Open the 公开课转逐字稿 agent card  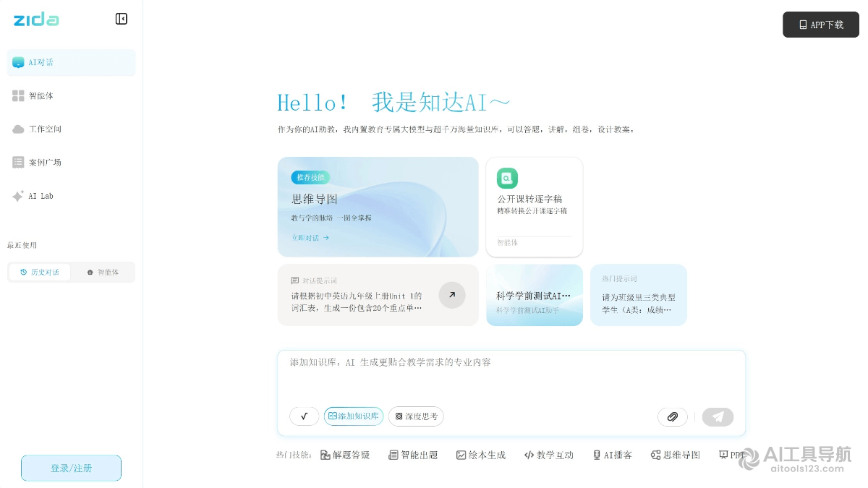535,207
